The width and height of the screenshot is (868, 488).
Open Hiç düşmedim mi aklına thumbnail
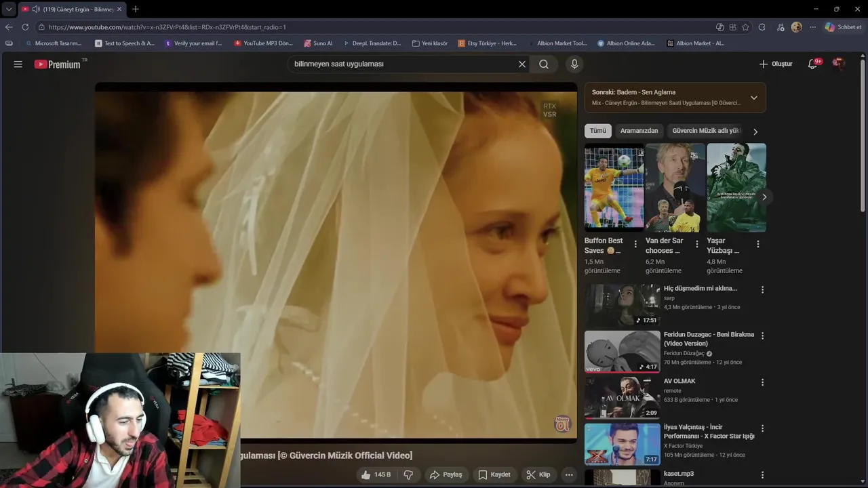point(623,305)
